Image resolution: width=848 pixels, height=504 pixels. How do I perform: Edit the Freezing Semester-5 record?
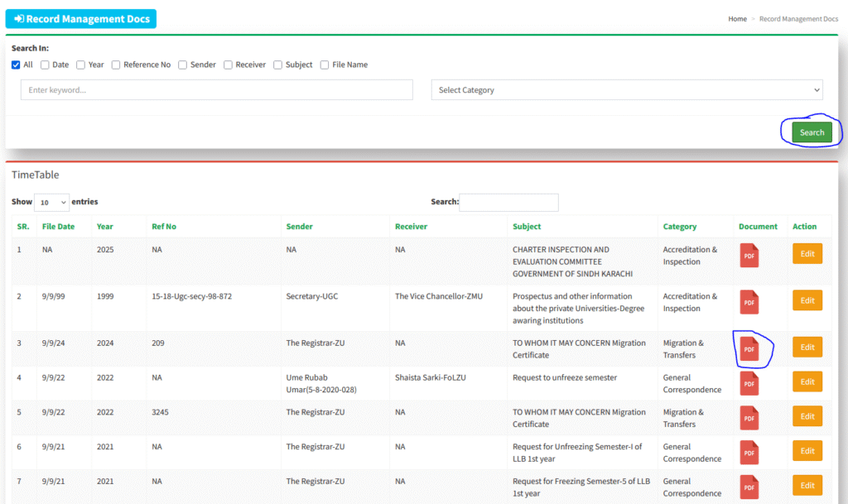807,486
